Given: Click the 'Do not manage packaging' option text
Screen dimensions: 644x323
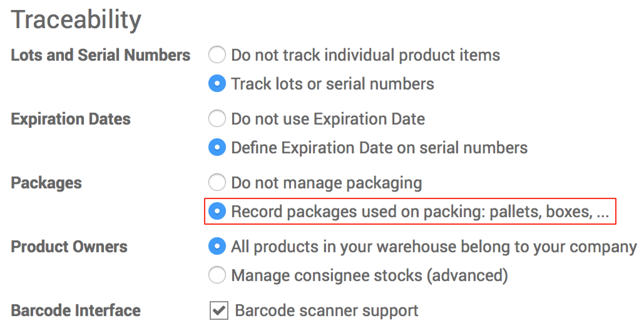Looking at the screenshot, I should [326, 183].
